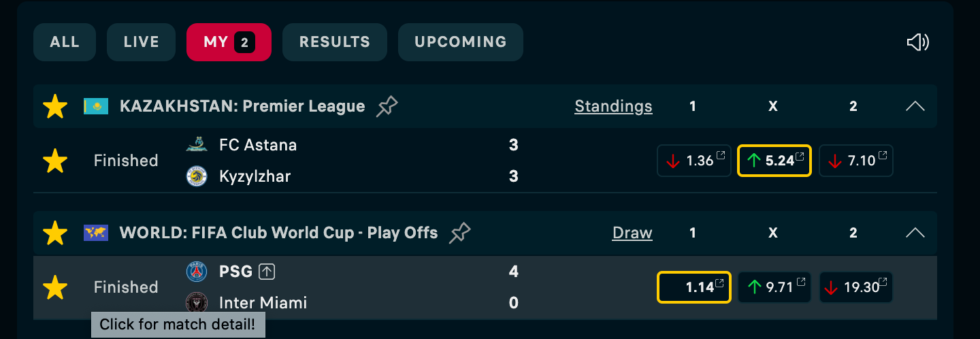The width and height of the screenshot is (980, 339).
Task: Click the Inter Miami team row
Action: tap(353, 303)
